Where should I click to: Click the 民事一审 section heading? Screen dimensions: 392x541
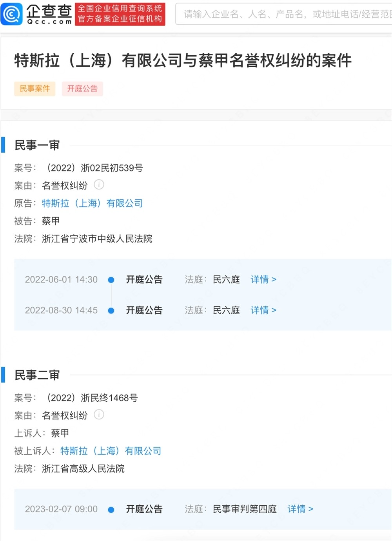(x=37, y=145)
